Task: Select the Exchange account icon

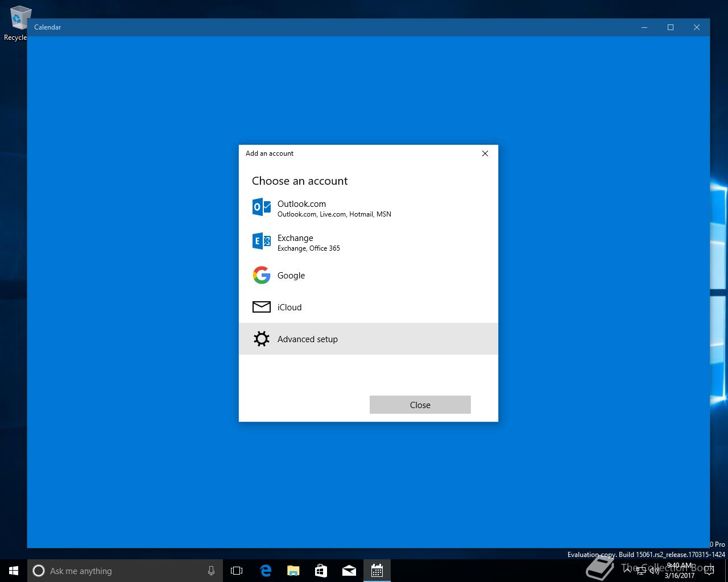Action: [262, 242]
